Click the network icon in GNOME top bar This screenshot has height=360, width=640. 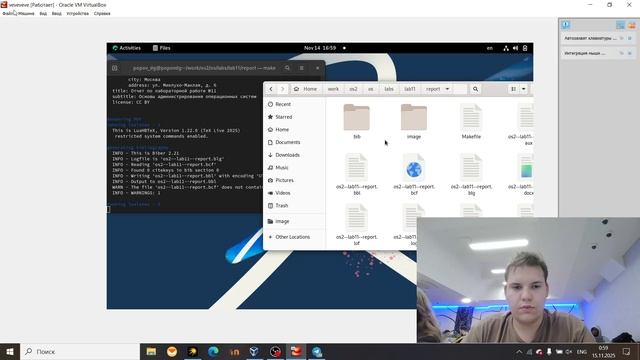[506, 48]
